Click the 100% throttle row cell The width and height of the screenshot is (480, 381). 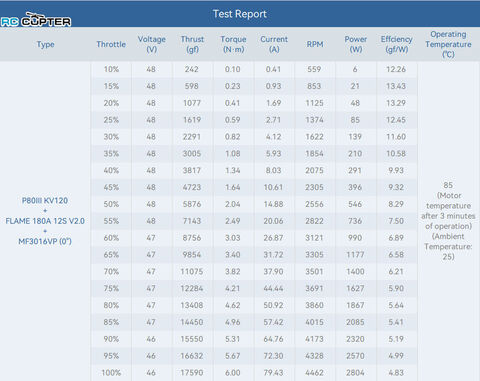[111, 373]
